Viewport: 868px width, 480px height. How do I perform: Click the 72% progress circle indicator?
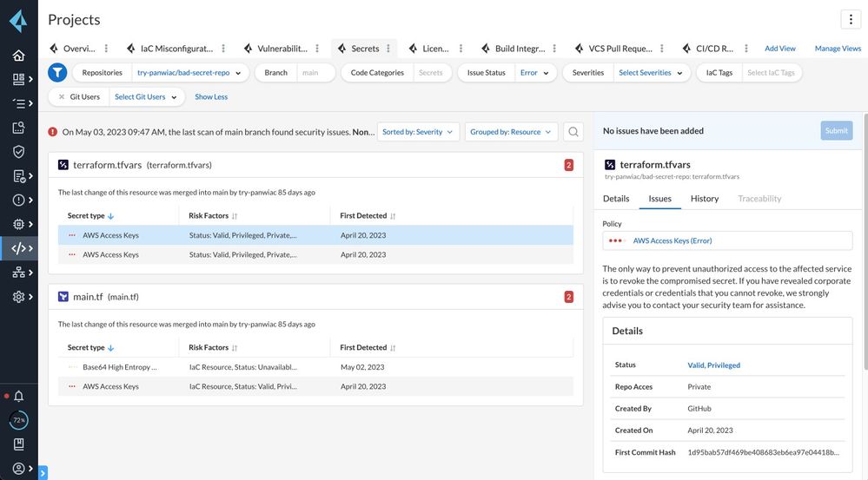(18, 420)
